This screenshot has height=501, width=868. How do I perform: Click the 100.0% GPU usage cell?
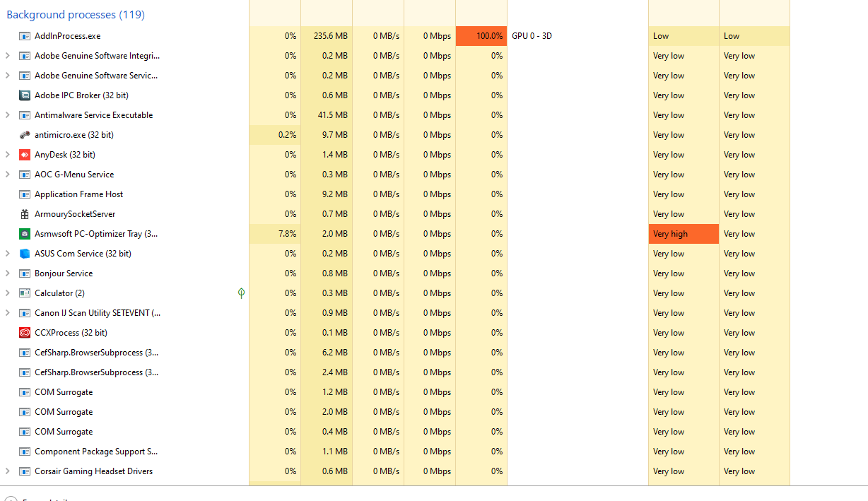click(x=481, y=36)
